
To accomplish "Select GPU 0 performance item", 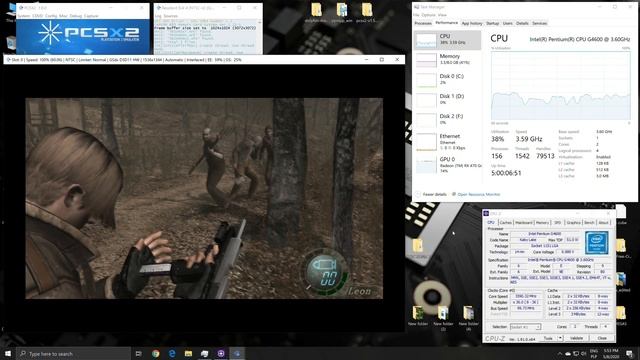I will pyautogui.click(x=447, y=165).
